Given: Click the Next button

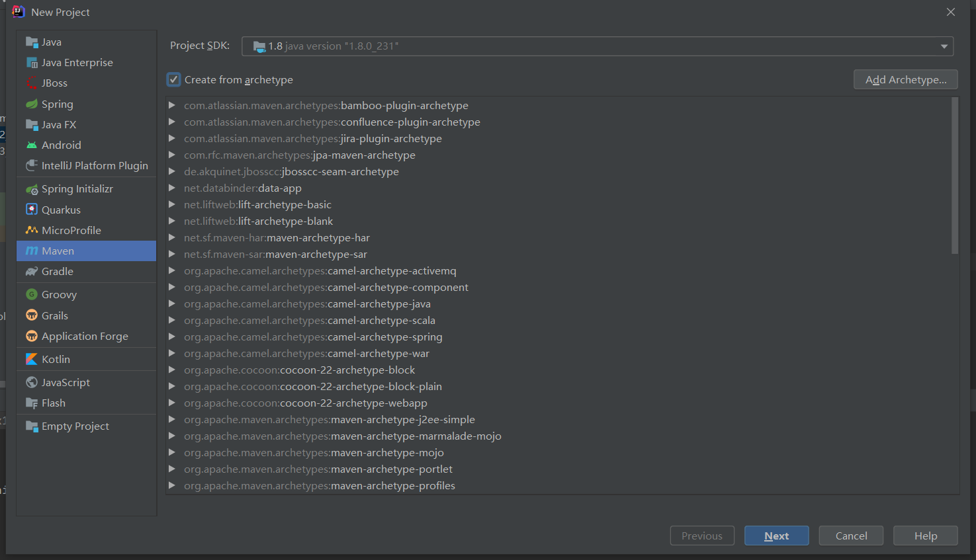Looking at the screenshot, I should click(777, 536).
